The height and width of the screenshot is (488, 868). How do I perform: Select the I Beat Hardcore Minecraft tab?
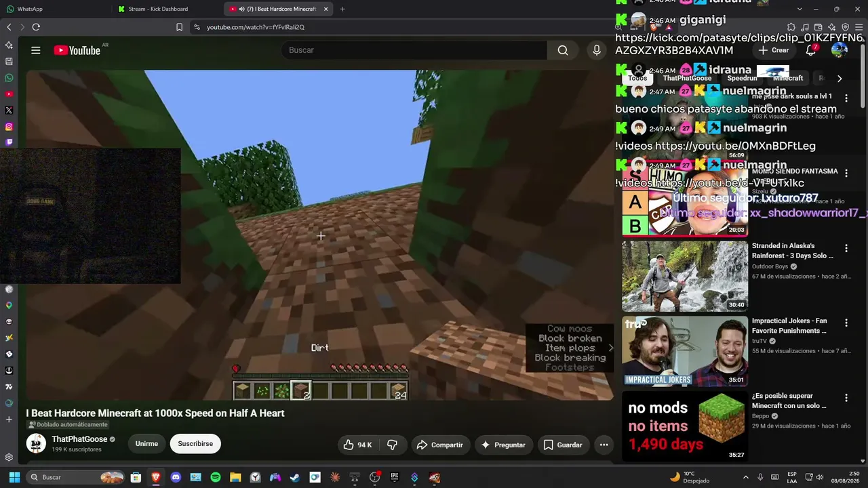(278, 9)
